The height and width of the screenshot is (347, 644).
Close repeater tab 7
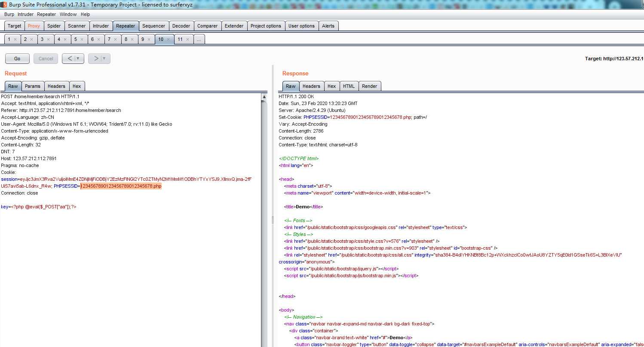(x=115, y=40)
